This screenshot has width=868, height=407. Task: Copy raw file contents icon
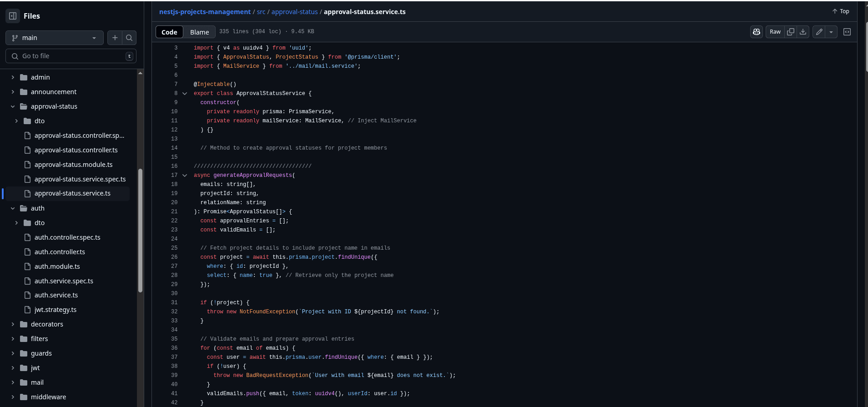791,32
